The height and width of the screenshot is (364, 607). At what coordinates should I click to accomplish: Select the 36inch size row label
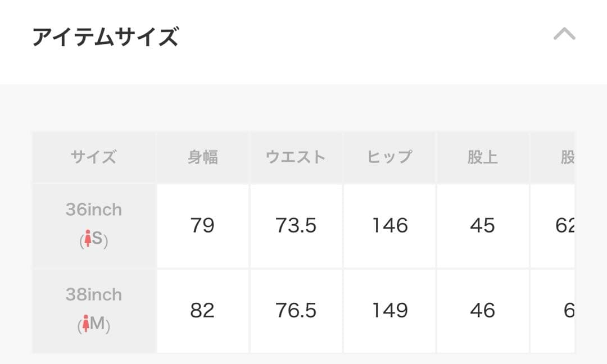[93, 210]
